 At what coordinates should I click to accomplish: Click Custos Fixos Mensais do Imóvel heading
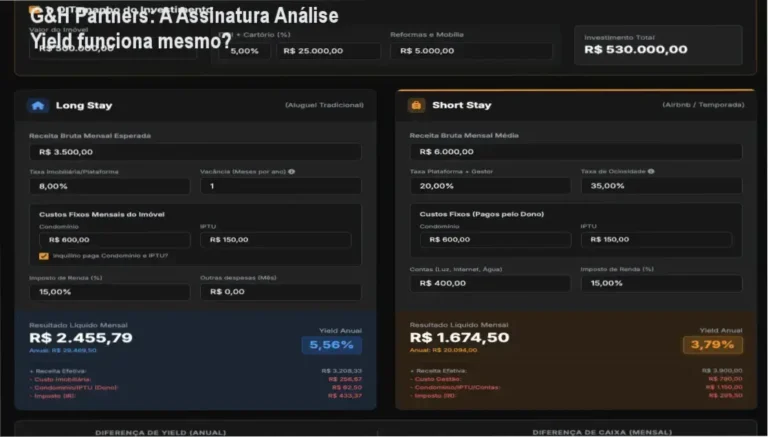click(102, 214)
